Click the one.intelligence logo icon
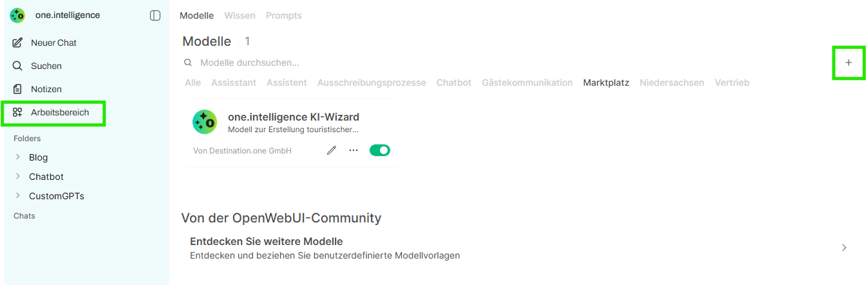This screenshot has width=868, height=285. (x=17, y=15)
